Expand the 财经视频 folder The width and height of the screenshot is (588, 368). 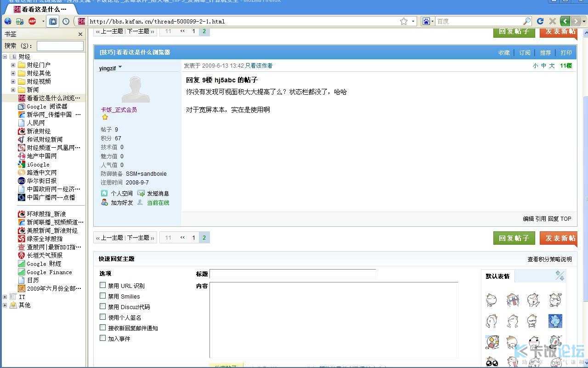click(x=13, y=81)
